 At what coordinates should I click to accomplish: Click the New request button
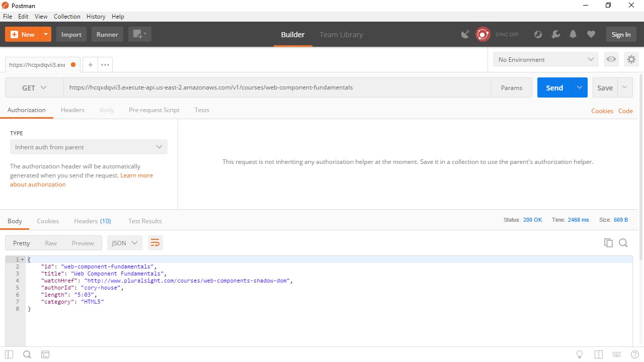(22, 34)
